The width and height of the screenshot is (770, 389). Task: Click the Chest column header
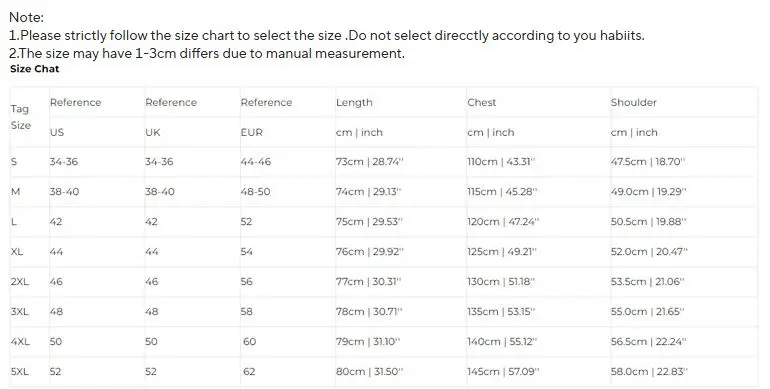coord(481,103)
